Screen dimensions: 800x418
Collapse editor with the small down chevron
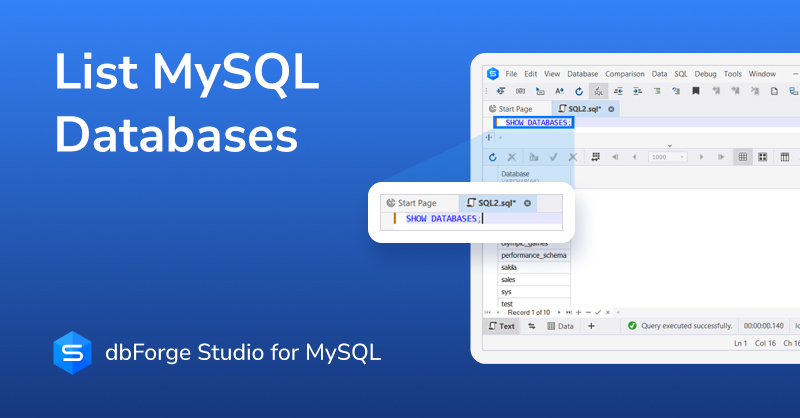point(670,146)
